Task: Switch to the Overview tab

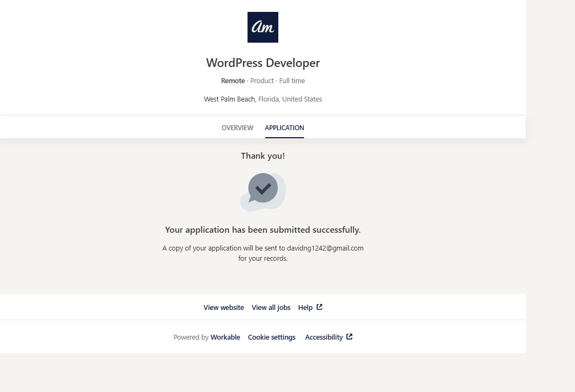Action: [237, 128]
